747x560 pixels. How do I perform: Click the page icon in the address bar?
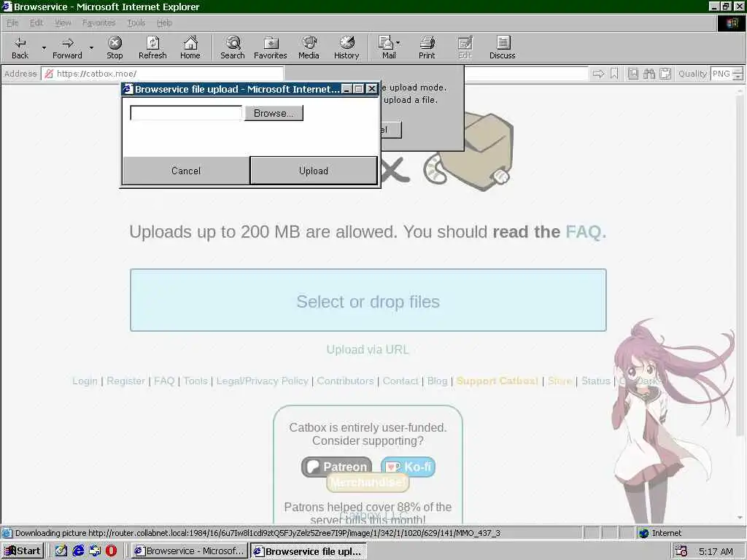tap(49, 74)
